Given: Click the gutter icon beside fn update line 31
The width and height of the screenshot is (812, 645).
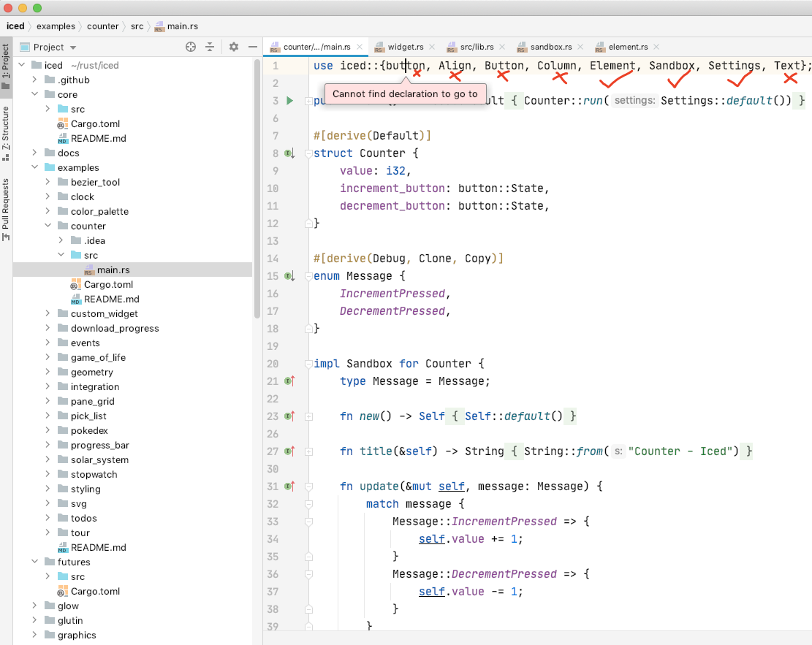Looking at the screenshot, I should (x=289, y=486).
